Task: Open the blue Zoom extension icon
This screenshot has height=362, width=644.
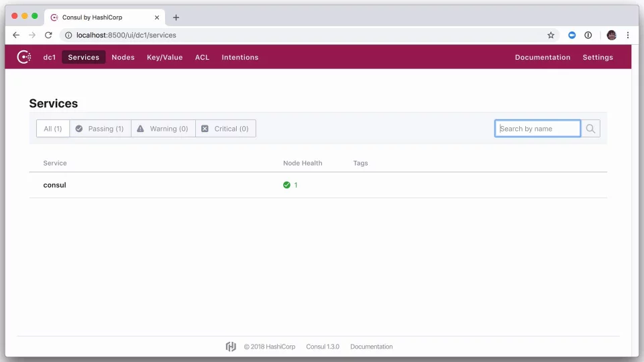Action: tap(572, 36)
